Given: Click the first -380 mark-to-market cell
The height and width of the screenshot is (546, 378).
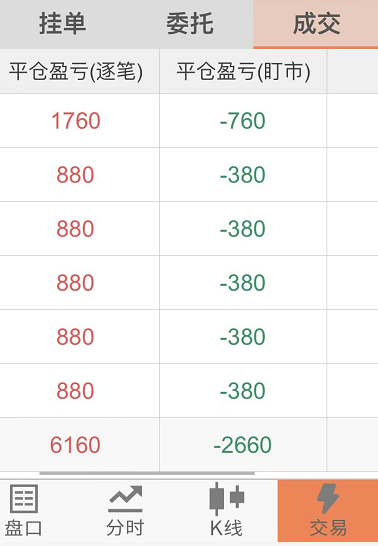Looking at the screenshot, I should click(243, 174).
